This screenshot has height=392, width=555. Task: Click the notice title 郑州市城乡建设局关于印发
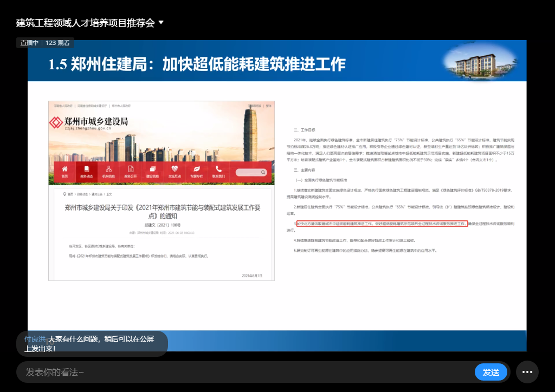point(163,211)
